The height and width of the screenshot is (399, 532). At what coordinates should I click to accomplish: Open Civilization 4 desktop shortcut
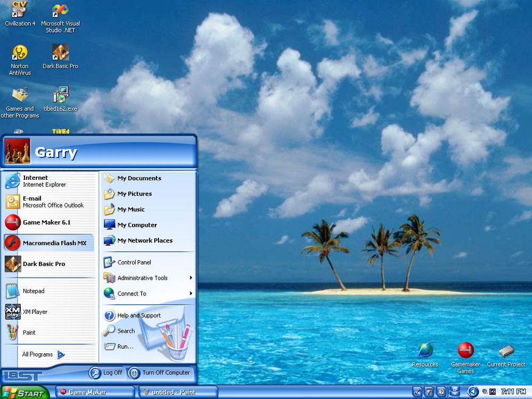[20, 14]
